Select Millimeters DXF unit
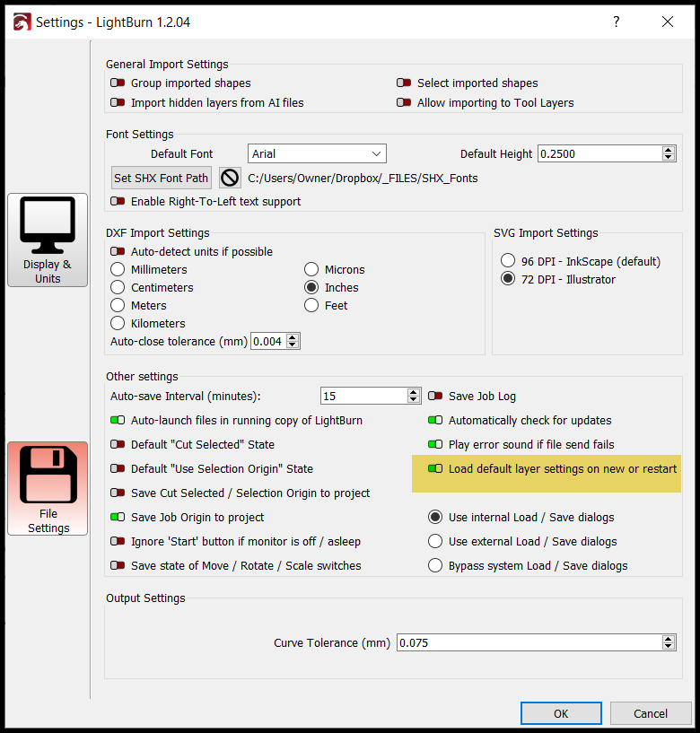Image resolution: width=700 pixels, height=733 pixels. [x=118, y=269]
